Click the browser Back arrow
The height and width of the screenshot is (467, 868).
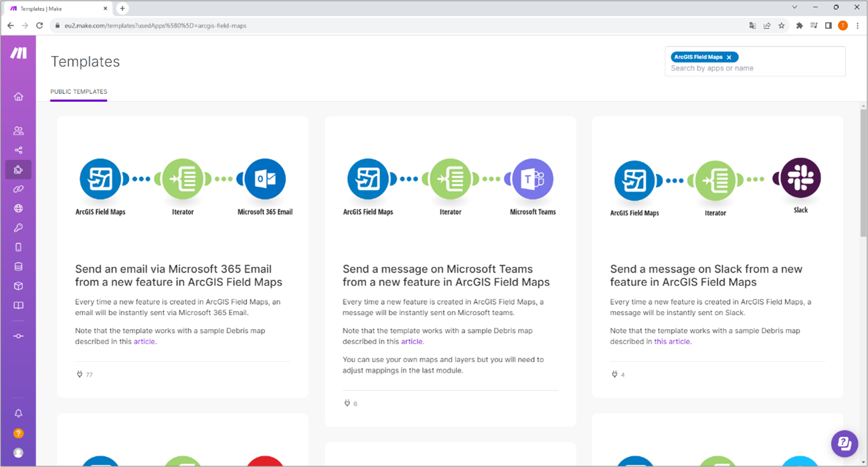(x=11, y=25)
